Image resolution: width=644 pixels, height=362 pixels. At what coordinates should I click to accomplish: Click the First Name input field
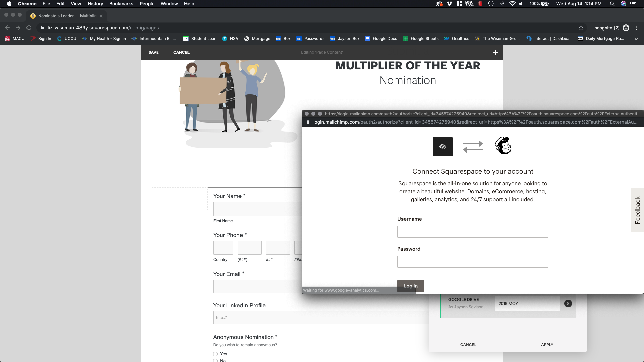coord(257,209)
